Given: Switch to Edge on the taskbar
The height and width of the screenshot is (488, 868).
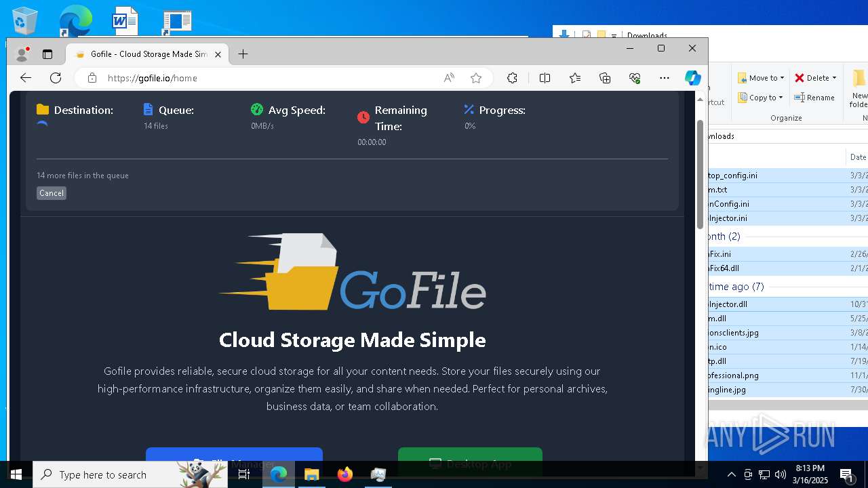Looking at the screenshot, I should (279, 474).
